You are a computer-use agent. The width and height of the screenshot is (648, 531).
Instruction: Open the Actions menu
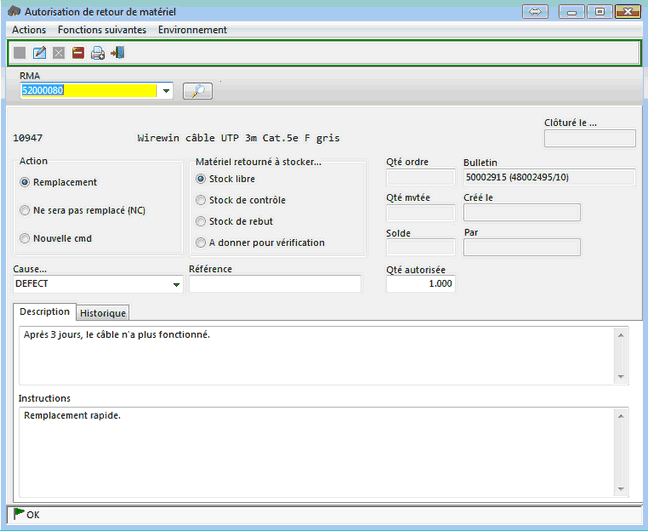tap(29, 30)
